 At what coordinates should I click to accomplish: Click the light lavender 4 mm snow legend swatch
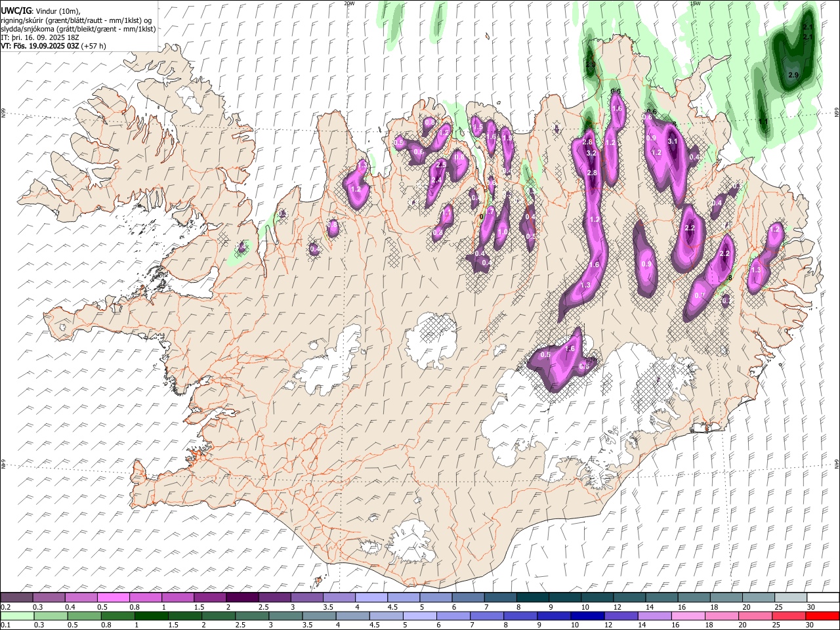click(371, 597)
